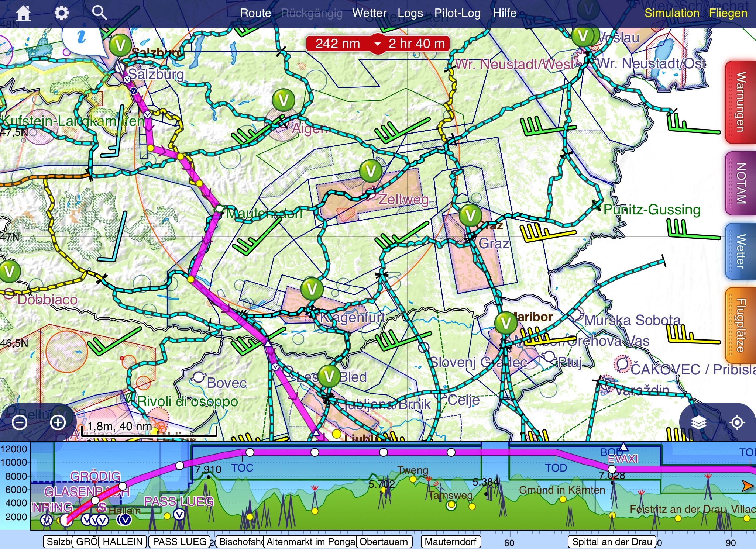Screen dimensions: 756x549
Task: Select the HALLEIN waypoint label in profile
Action: (x=123, y=542)
